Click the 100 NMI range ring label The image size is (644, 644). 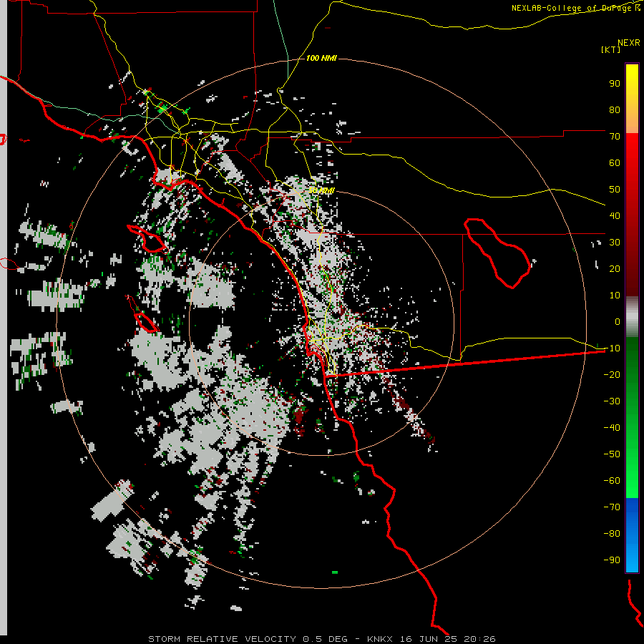(x=321, y=59)
